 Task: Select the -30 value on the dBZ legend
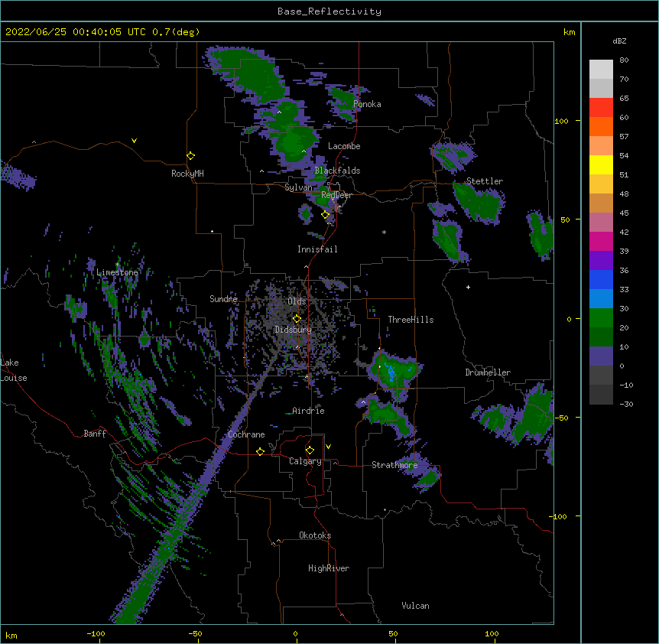coord(626,404)
